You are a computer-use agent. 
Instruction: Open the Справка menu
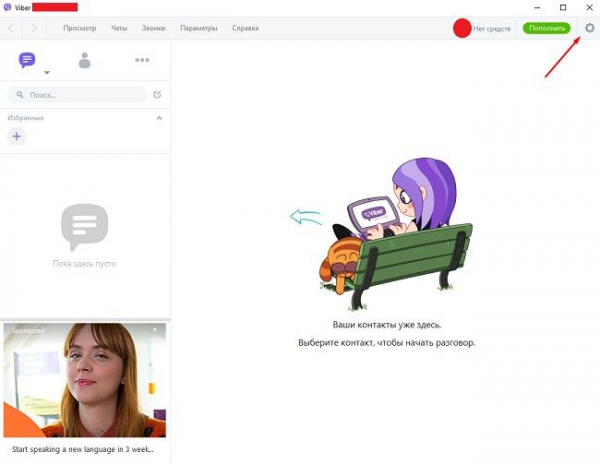245,28
